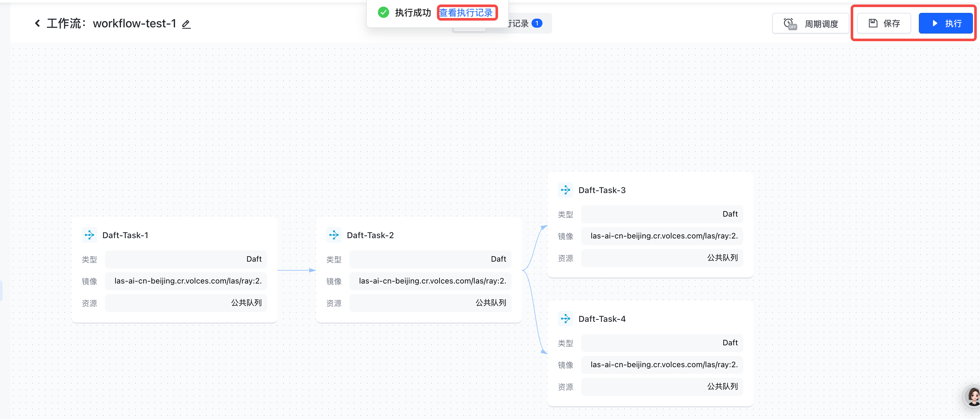The image size is (980, 419).
Task: Click the Daft-Task-4 image URL field
Action: tap(661, 365)
